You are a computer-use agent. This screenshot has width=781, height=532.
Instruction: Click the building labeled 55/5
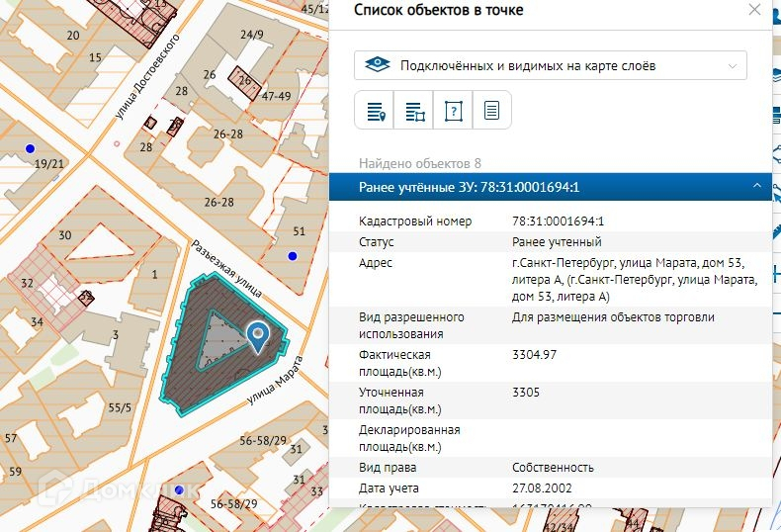coord(119,405)
